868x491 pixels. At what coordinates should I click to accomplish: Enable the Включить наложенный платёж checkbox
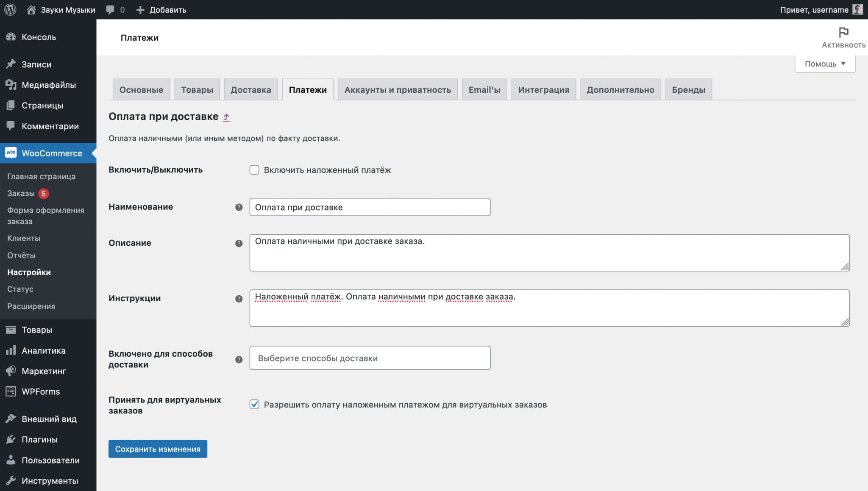point(254,170)
